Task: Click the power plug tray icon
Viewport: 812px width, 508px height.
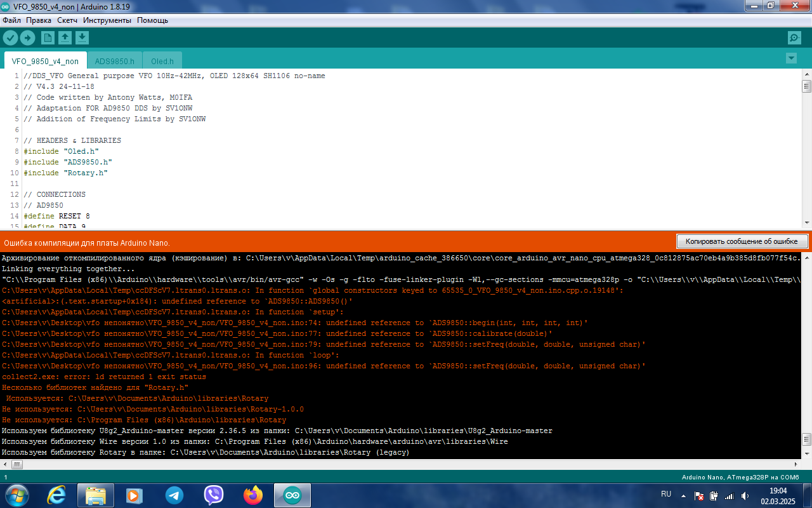Action: point(714,496)
